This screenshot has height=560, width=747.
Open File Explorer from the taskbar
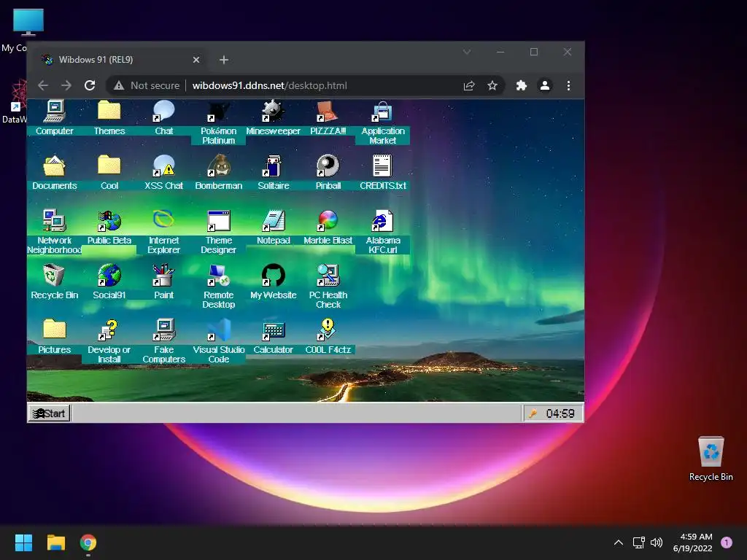(x=55, y=542)
